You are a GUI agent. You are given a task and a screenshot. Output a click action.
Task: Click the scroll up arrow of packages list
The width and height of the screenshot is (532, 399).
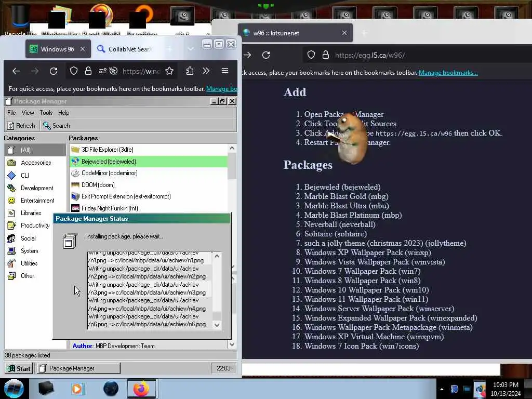[232, 148]
